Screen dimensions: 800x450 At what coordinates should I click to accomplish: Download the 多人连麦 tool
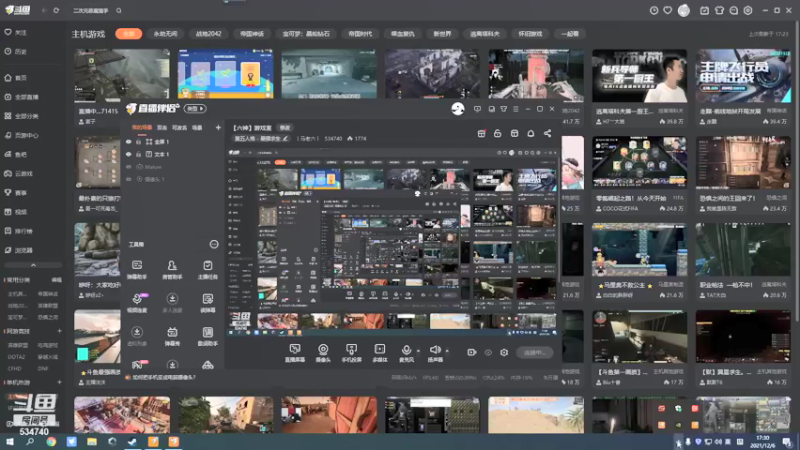pyautogui.click(x=172, y=303)
